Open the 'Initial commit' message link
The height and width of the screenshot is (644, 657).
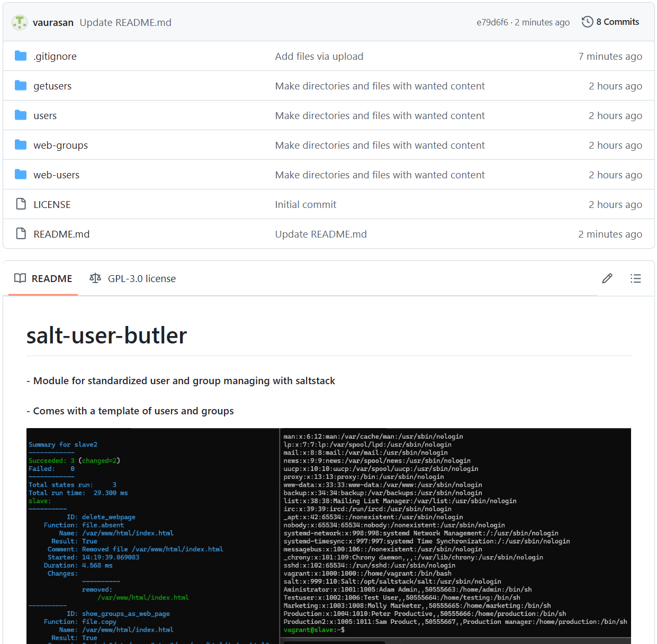coord(305,204)
